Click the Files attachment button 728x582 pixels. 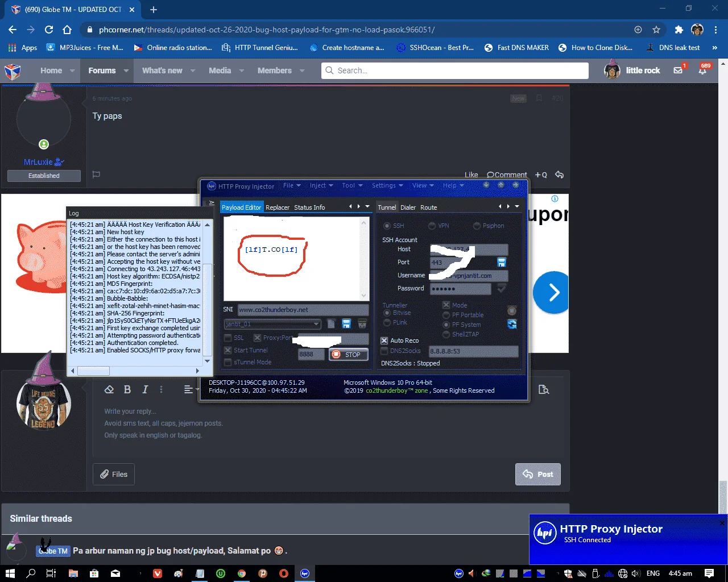[x=114, y=474]
